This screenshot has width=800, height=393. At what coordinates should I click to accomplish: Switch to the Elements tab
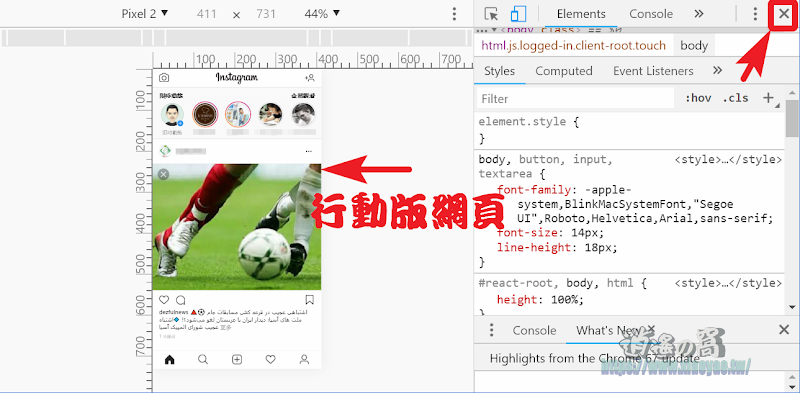(581, 14)
